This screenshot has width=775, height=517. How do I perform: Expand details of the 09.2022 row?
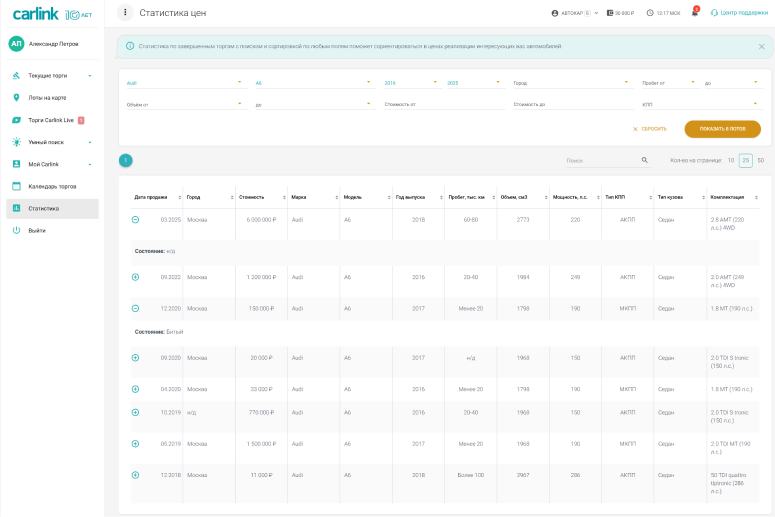[x=136, y=277]
